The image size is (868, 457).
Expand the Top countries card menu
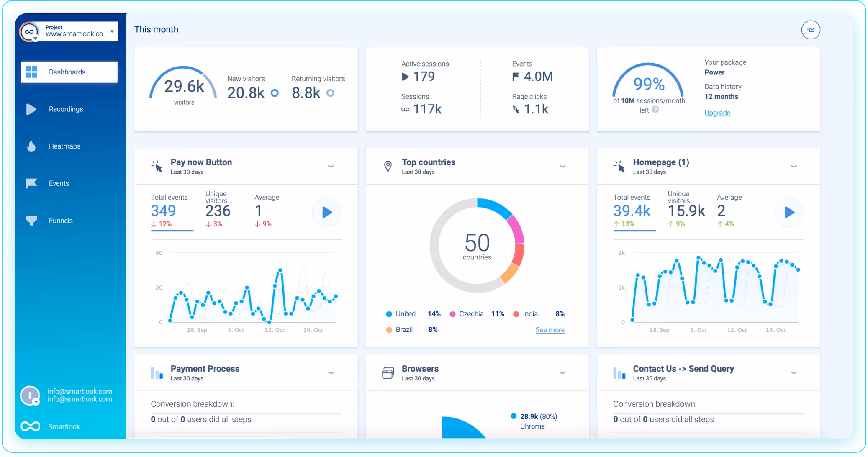click(x=562, y=167)
